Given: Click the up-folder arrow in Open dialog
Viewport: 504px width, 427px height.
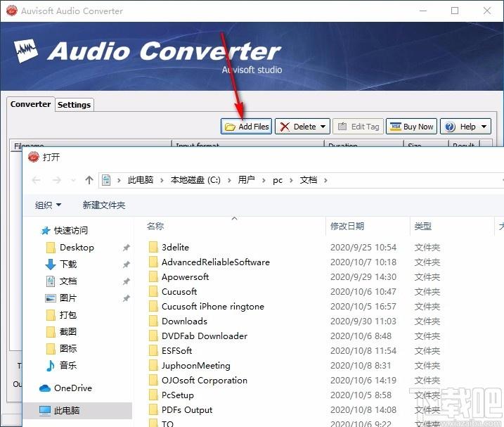Looking at the screenshot, I should point(89,180).
